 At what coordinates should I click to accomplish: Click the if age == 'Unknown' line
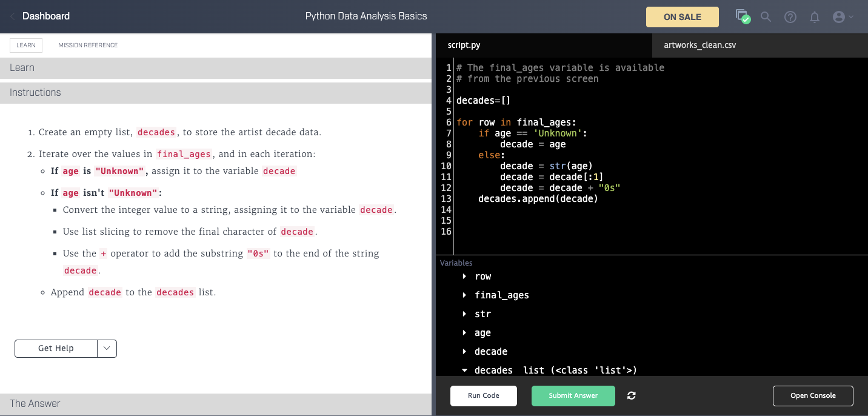pyautogui.click(x=533, y=133)
